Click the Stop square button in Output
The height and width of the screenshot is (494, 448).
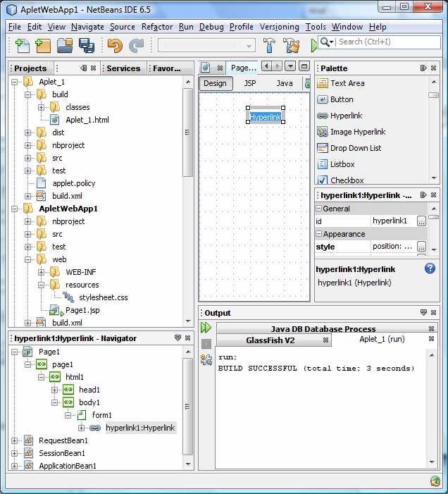[206, 344]
